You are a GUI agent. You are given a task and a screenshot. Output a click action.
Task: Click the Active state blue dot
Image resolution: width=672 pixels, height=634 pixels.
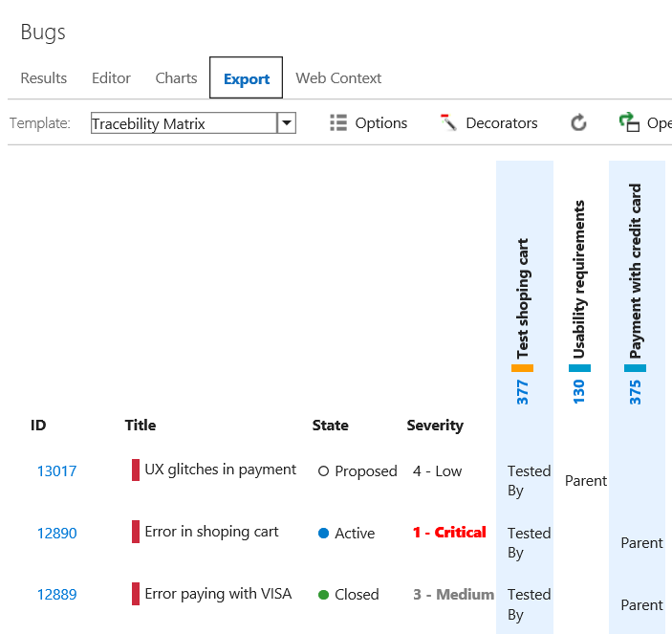[323, 534]
